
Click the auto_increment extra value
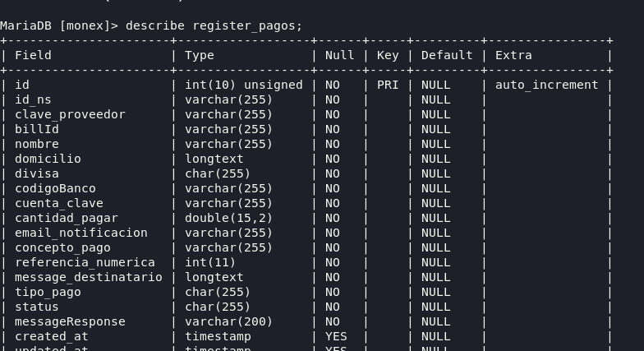[x=547, y=85]
